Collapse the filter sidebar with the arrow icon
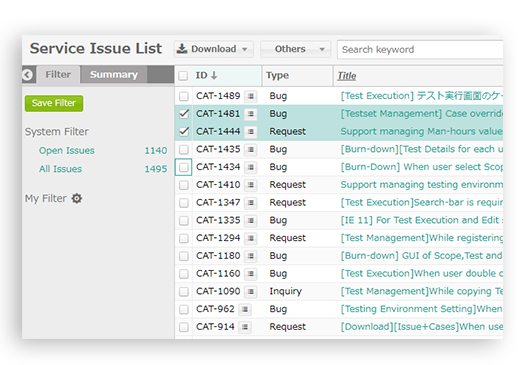This screenshot has width=524, height=365. click(x=28, y=75)
